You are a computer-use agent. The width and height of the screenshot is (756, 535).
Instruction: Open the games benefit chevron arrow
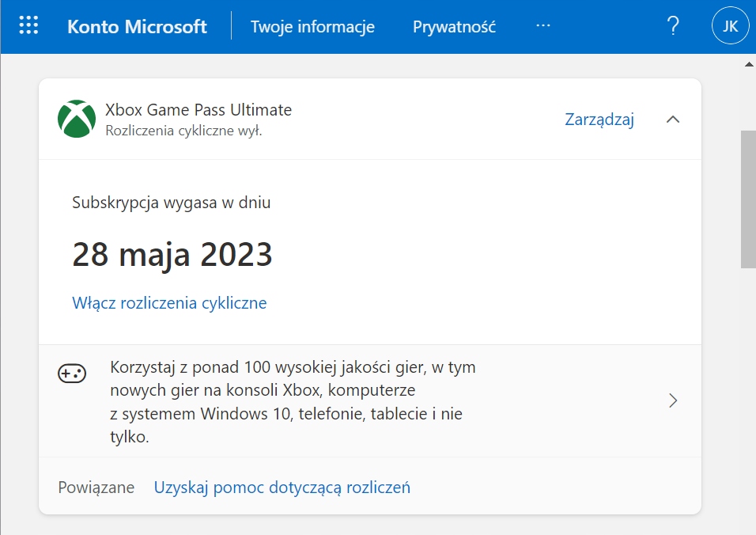click(x=673, y=400)
